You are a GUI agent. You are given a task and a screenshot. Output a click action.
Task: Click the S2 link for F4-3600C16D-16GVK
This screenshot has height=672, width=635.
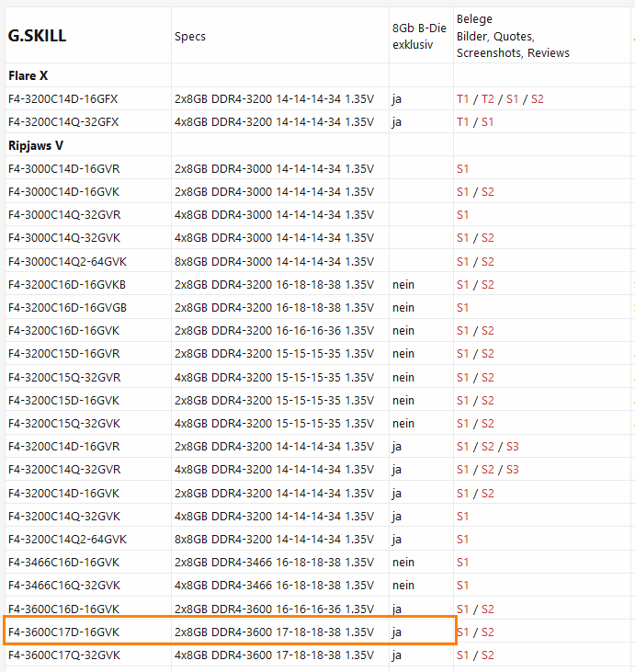point(488,609)
